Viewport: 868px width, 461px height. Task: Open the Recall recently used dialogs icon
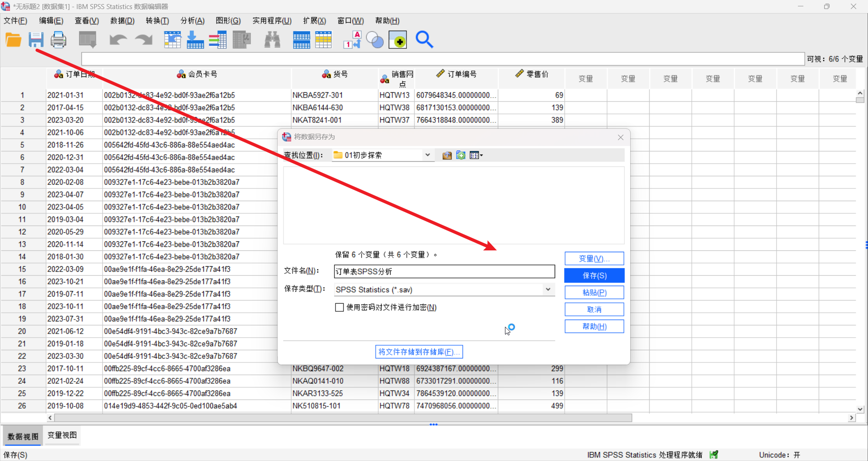click(88, 40)
